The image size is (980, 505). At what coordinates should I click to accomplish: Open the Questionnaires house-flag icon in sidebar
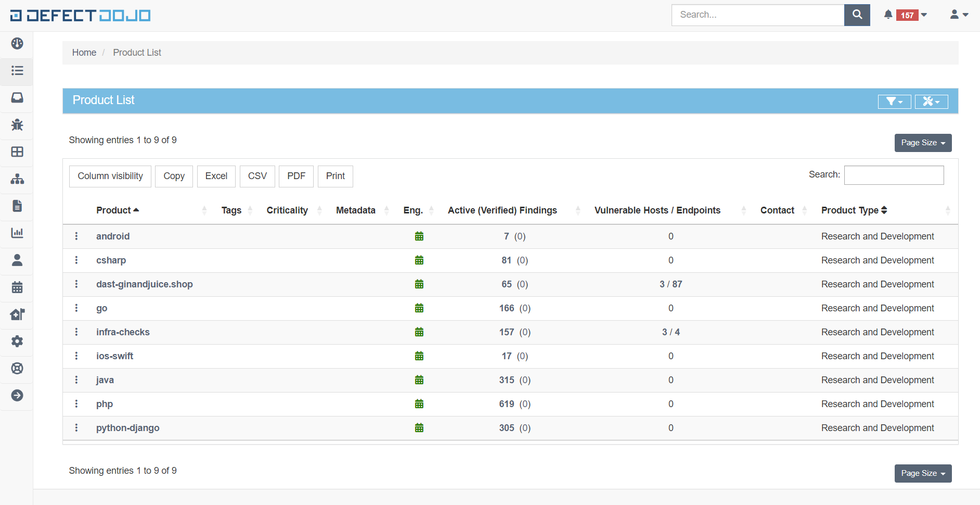click(x=17, y=314)
